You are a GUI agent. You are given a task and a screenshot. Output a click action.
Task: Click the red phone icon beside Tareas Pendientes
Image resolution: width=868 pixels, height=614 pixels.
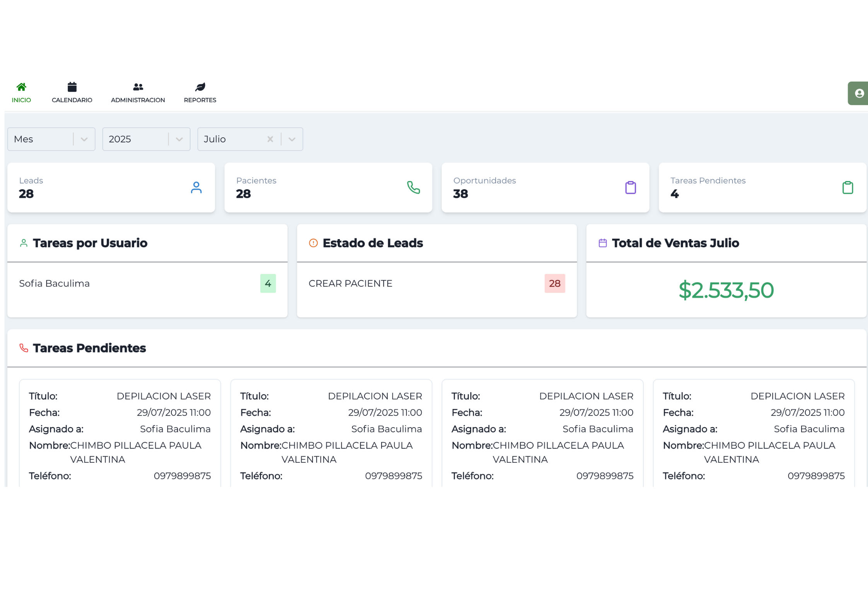(24, 348)
